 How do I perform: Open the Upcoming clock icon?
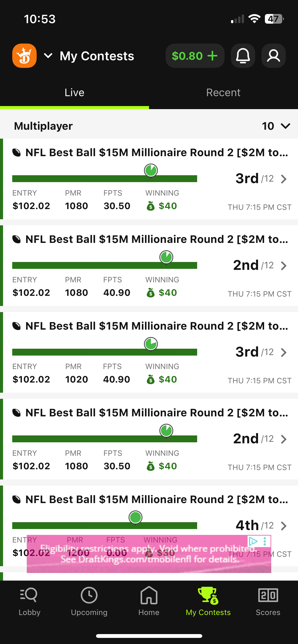(89, 595)
